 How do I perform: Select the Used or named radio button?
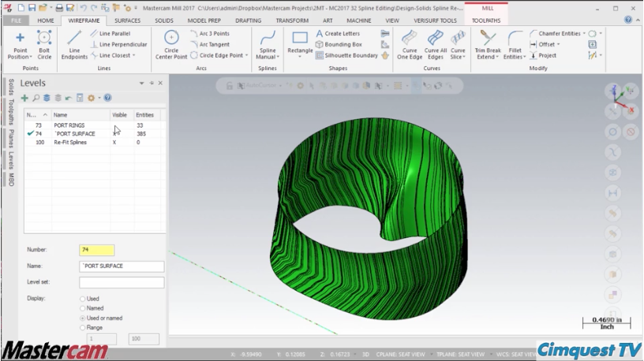pyautogui.click(x=83, y=318)
